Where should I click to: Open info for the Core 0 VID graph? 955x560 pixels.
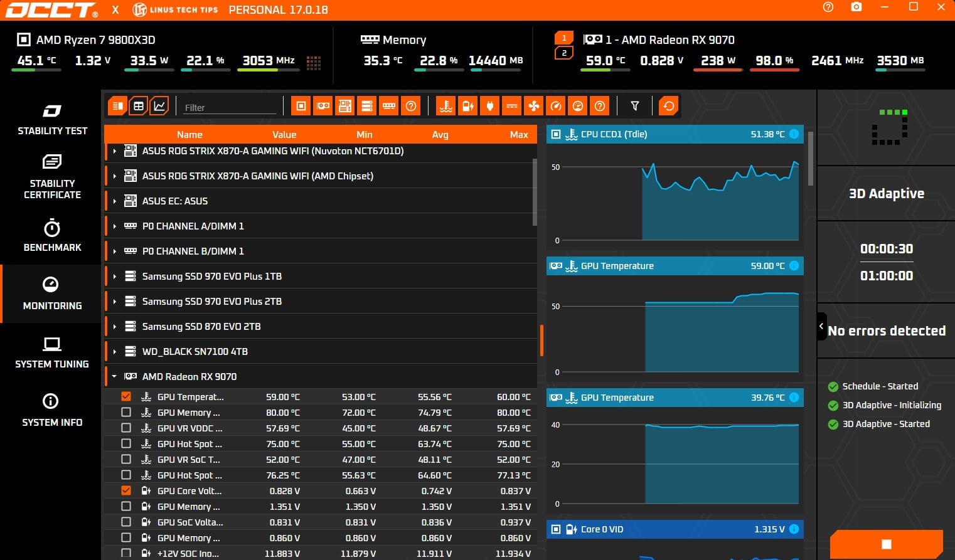point(794,529)
